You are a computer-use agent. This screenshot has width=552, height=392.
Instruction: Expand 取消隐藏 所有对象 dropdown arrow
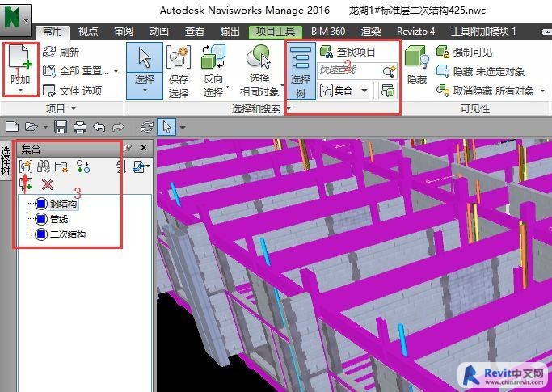pos(542,91)
